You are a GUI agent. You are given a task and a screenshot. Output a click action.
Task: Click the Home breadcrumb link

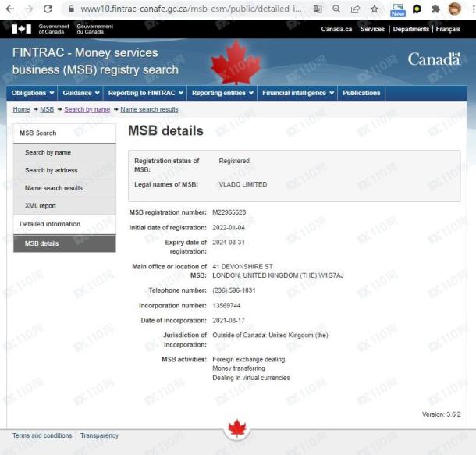(21, 109)
